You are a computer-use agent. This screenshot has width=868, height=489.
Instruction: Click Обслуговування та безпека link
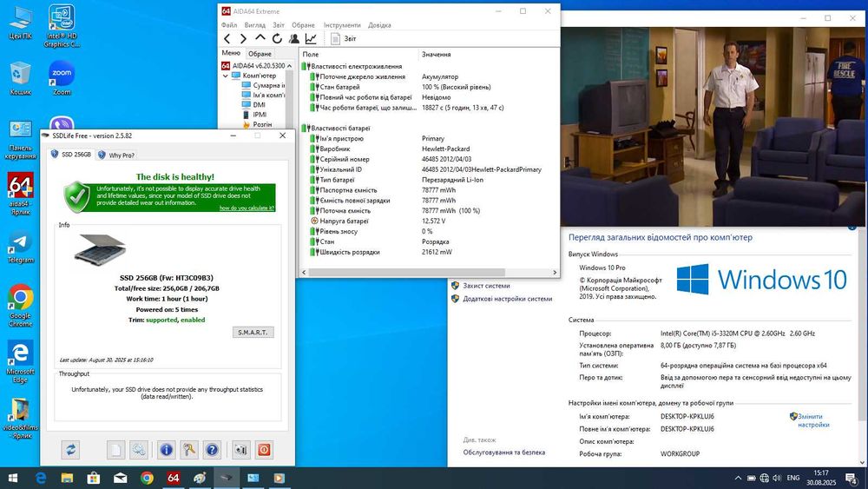tap(503, 453)
